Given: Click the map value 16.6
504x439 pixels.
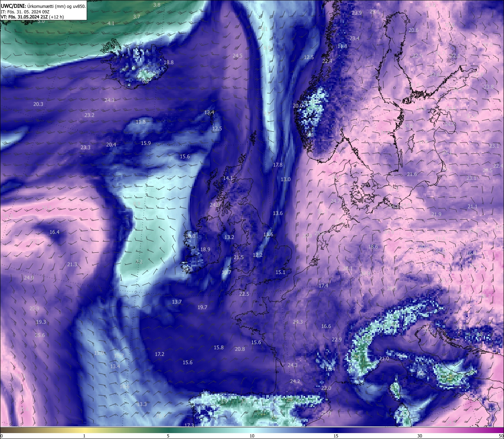Looking at the screenshot, I should click(x=326, y=326).
